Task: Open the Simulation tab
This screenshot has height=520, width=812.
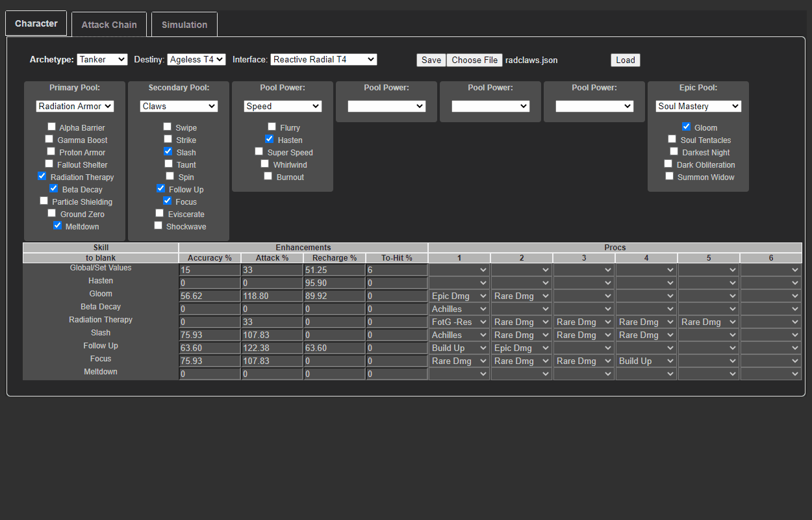Action: [x=184, y=25]
